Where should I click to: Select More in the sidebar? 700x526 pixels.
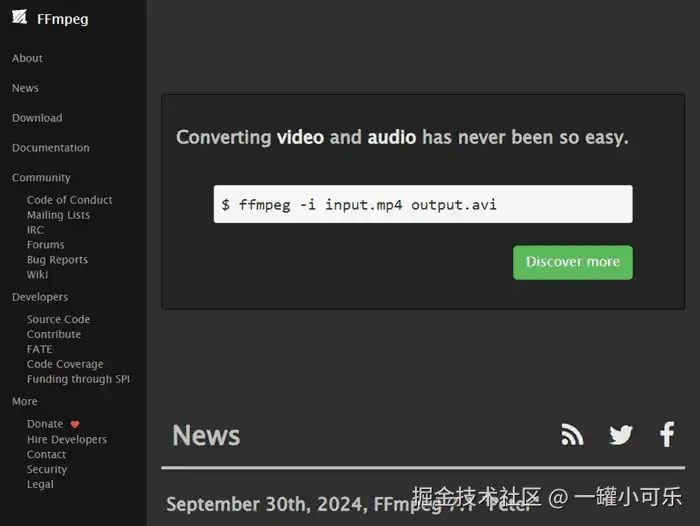25,401
